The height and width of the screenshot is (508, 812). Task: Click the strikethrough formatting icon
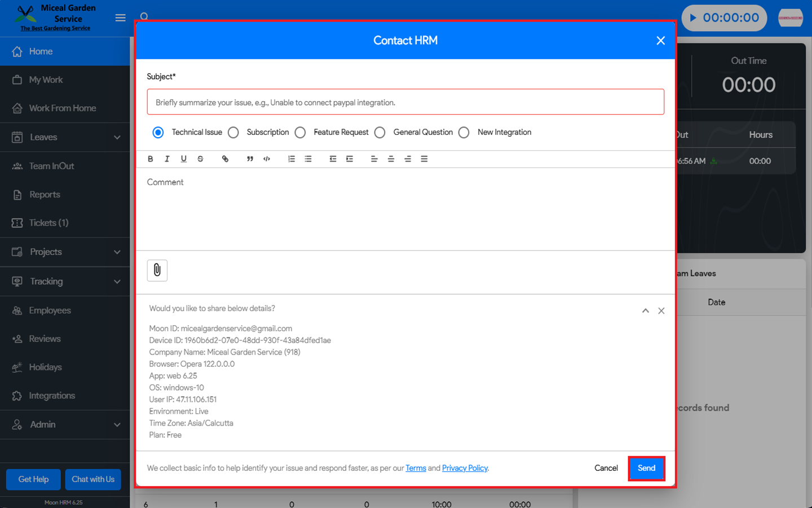pos(200,159)
